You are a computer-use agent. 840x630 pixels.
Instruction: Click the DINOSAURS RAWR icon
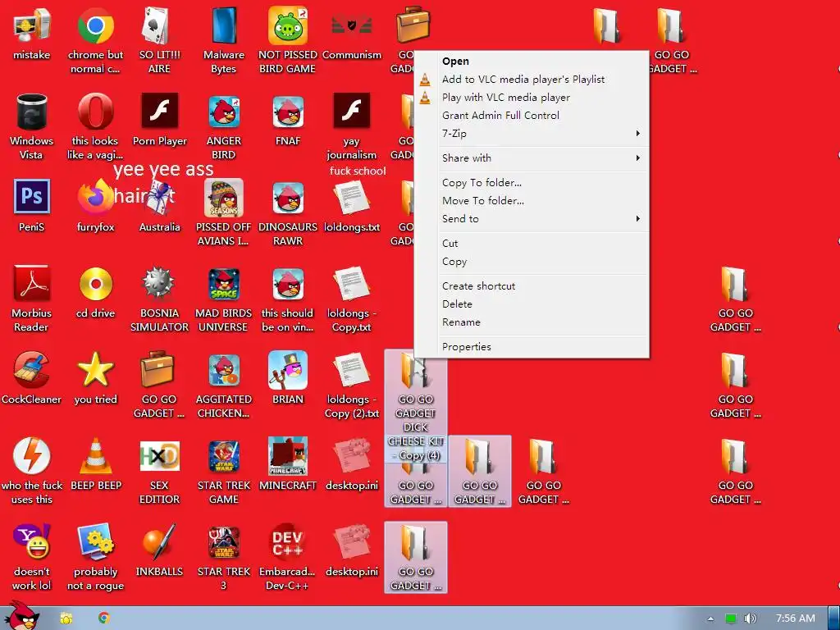pos(288,212)
